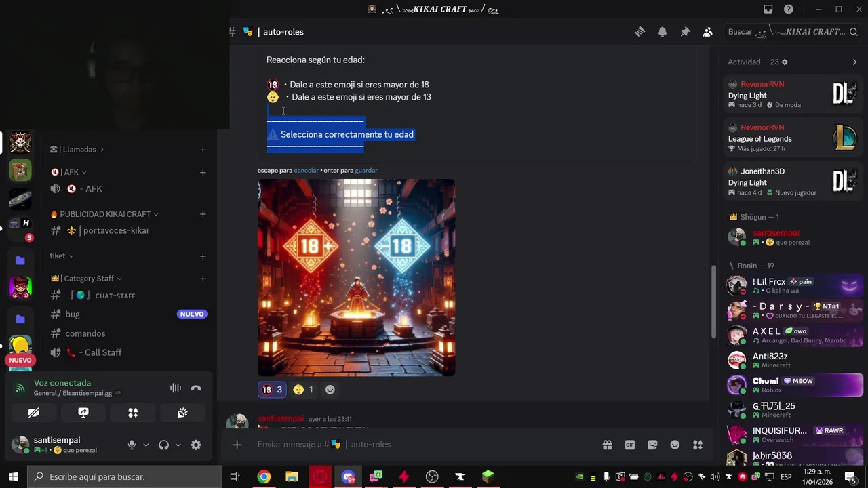Focus the Enviar mensaje input field
Screen dimensions: 868x488
427,445
